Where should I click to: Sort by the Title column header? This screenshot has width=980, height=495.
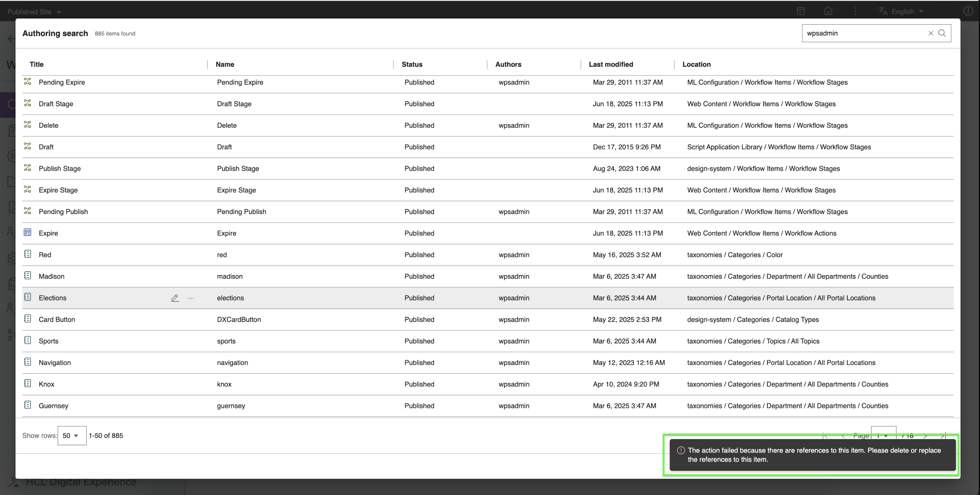pos(36,64)
